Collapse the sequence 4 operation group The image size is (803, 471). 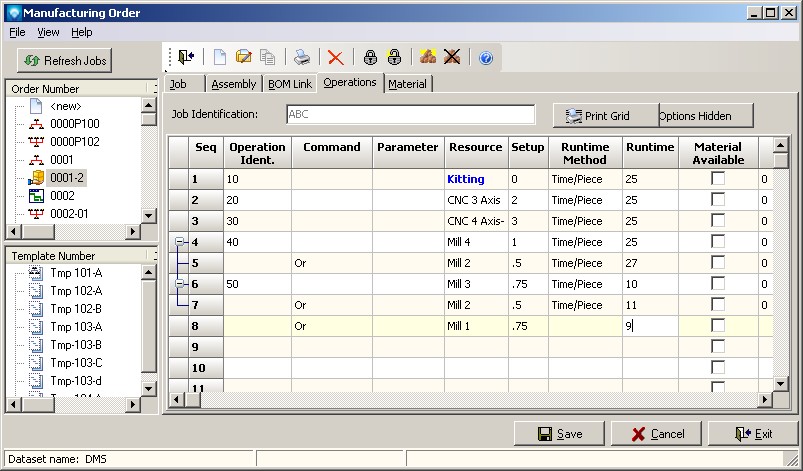179,242
